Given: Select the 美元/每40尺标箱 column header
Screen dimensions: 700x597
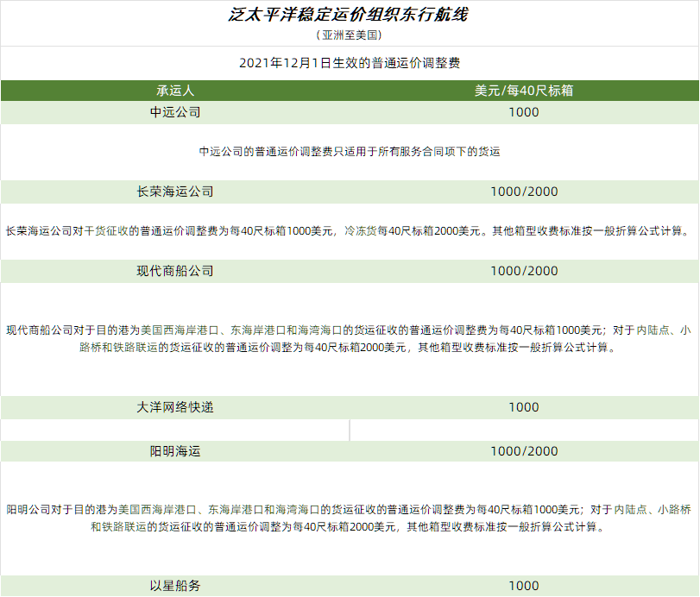Looking at the screenshot, I should coord(524,91).
